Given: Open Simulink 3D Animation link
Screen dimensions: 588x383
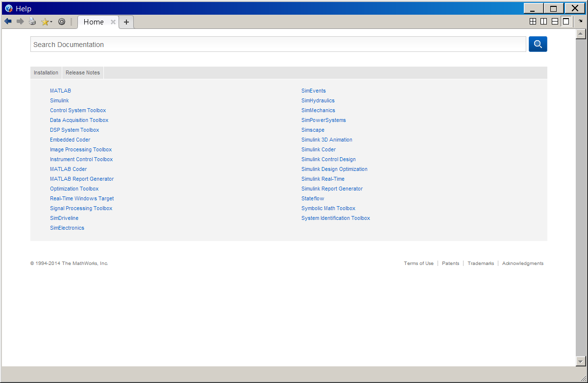Looking at the screenshot, I should 327,140.
